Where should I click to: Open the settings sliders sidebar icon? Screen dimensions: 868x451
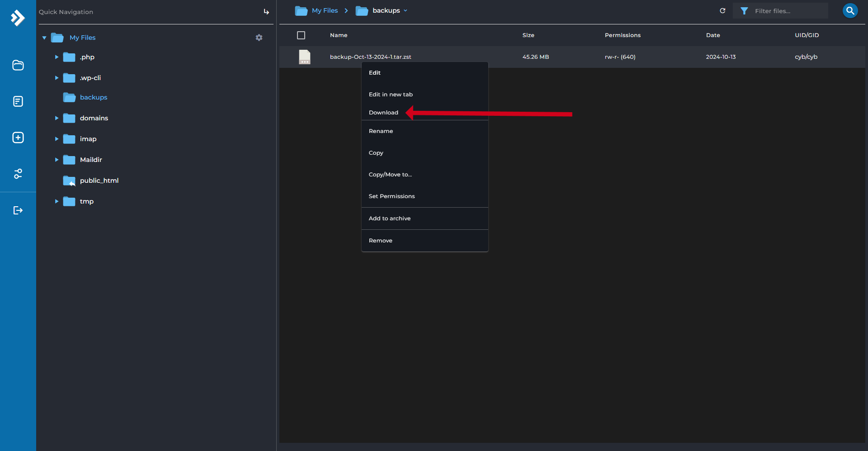pos(18,174)
